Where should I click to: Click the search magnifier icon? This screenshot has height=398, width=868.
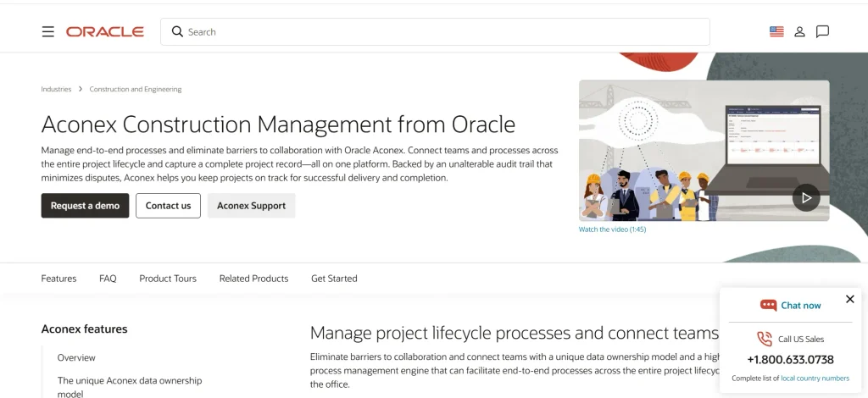pos(177,31)
